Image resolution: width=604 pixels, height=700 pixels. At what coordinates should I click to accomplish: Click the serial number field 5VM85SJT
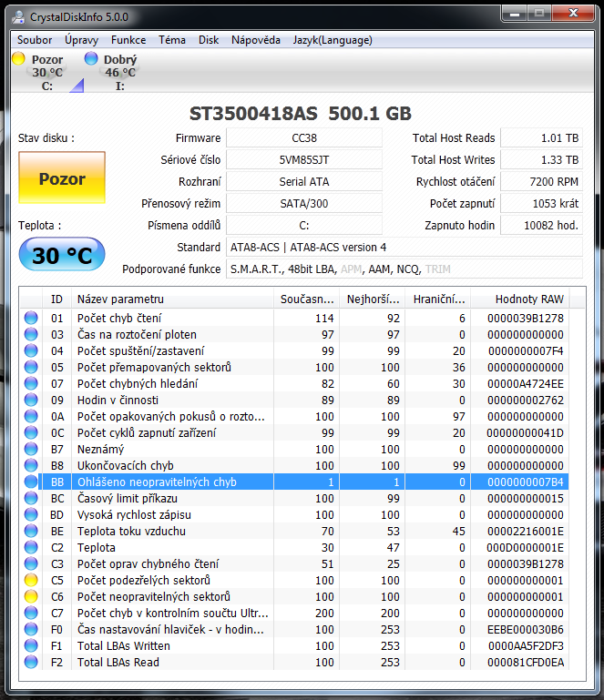click(304, 160)
